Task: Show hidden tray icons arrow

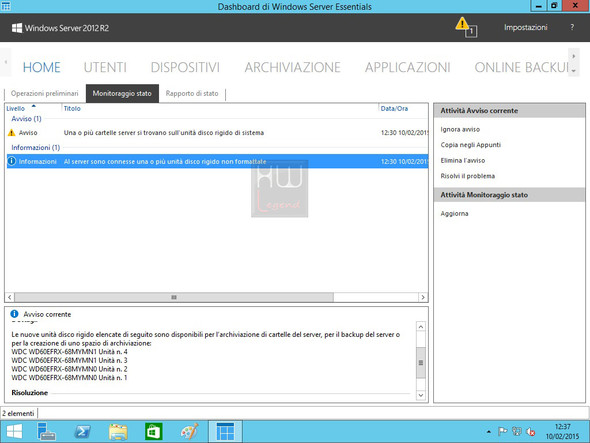Action: 489,432
